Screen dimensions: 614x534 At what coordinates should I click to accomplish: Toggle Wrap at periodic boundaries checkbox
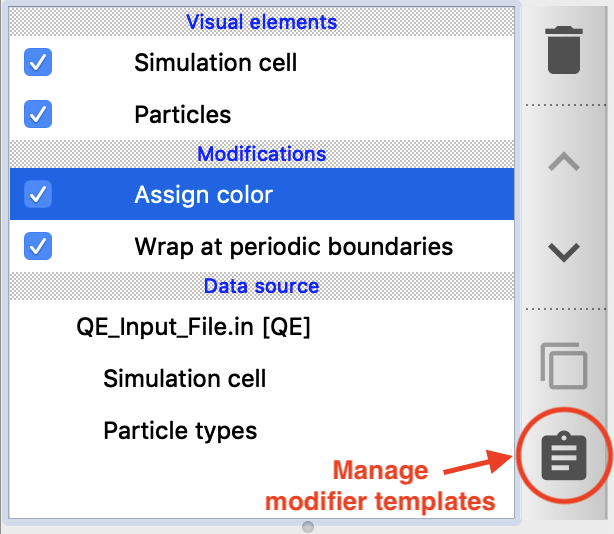(x=38, y=245)
